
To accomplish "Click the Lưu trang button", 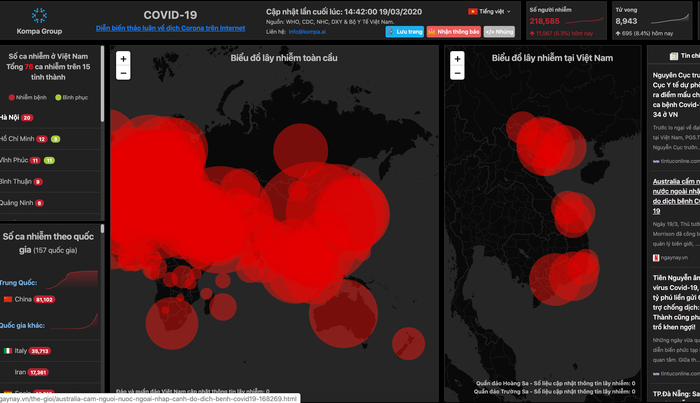I will (404, 32).
